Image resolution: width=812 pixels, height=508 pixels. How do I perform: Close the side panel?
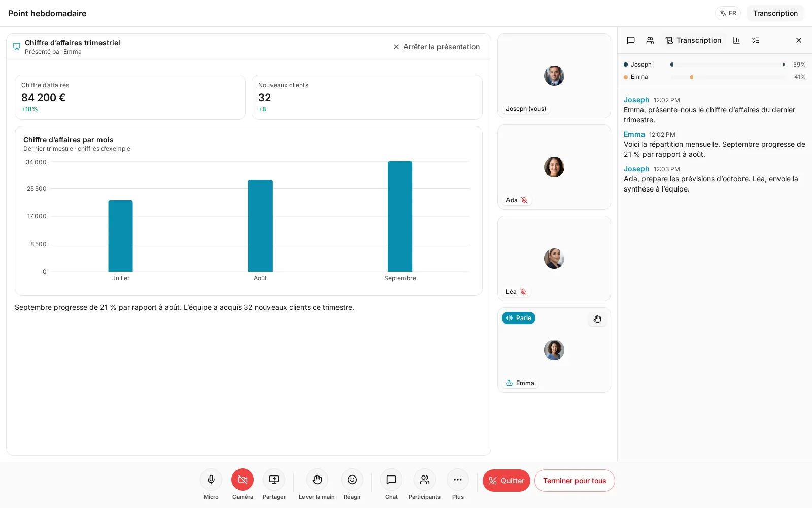(799, 40)
